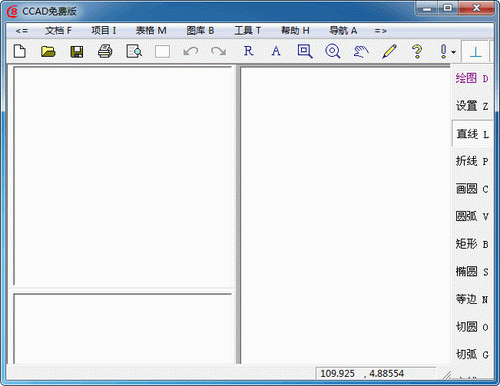Toggle the perpendicular snap button
The width and height of the screenshot is (500, 386).
pyautogui.click(x=476, y=52)
